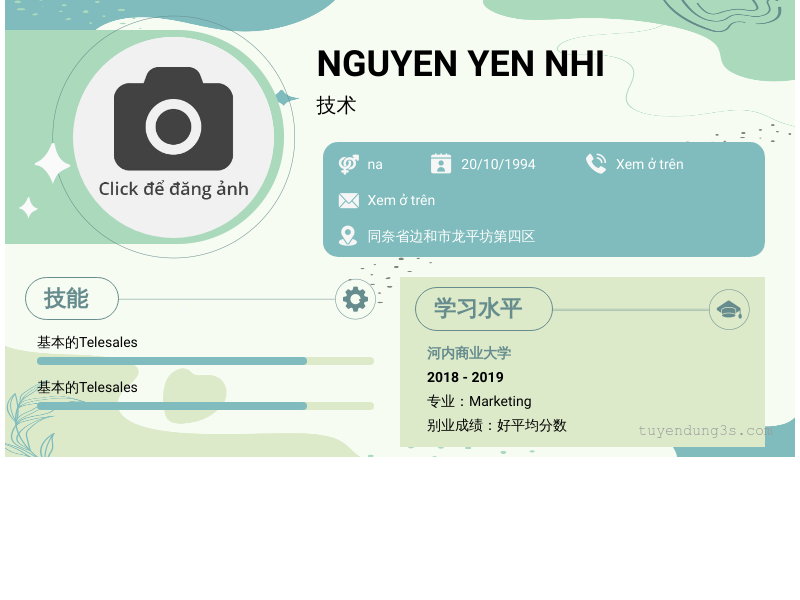Click the second 基本的Telesales skill label
800x600 pixels.
[87, 387]
